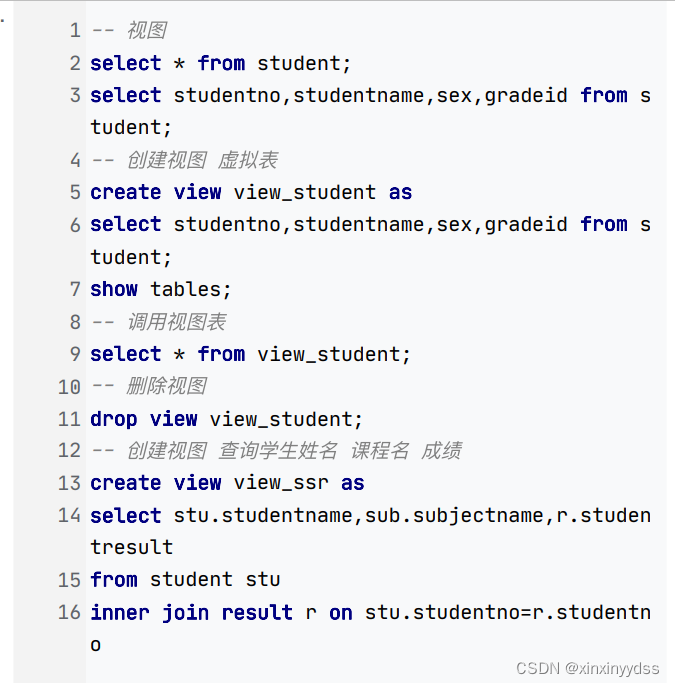Click the comment '创建视图 虚拟表'
Screen dimensions: 675x687
202,160
